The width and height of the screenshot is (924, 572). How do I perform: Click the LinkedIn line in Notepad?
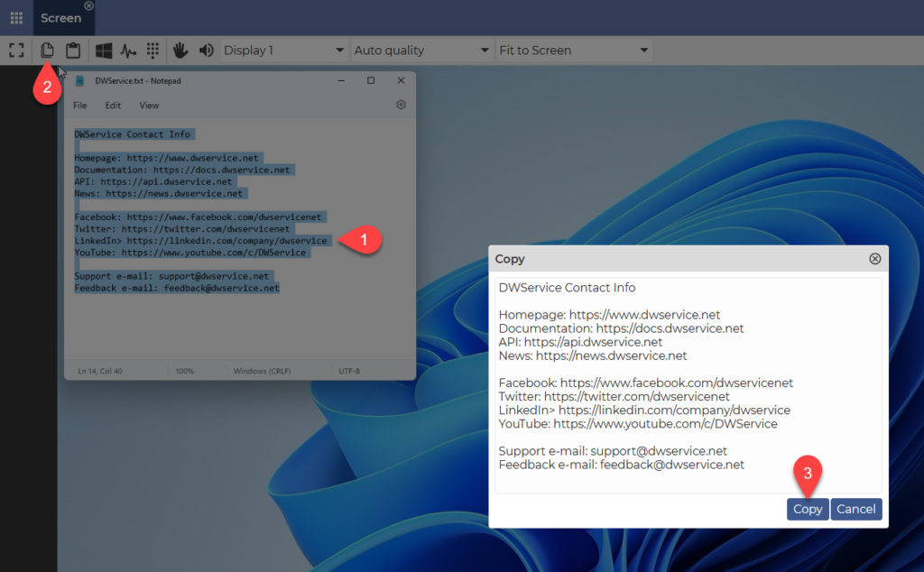[x=200, y=240]
